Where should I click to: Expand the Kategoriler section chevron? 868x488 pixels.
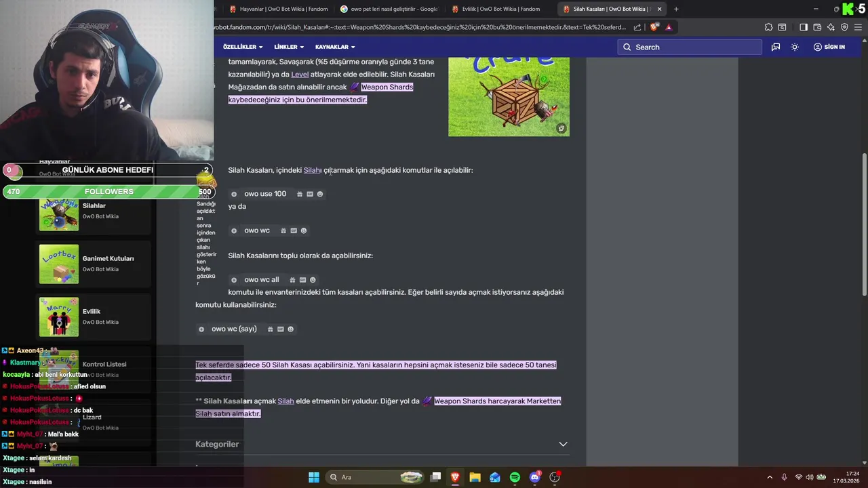tap(563, 444)
